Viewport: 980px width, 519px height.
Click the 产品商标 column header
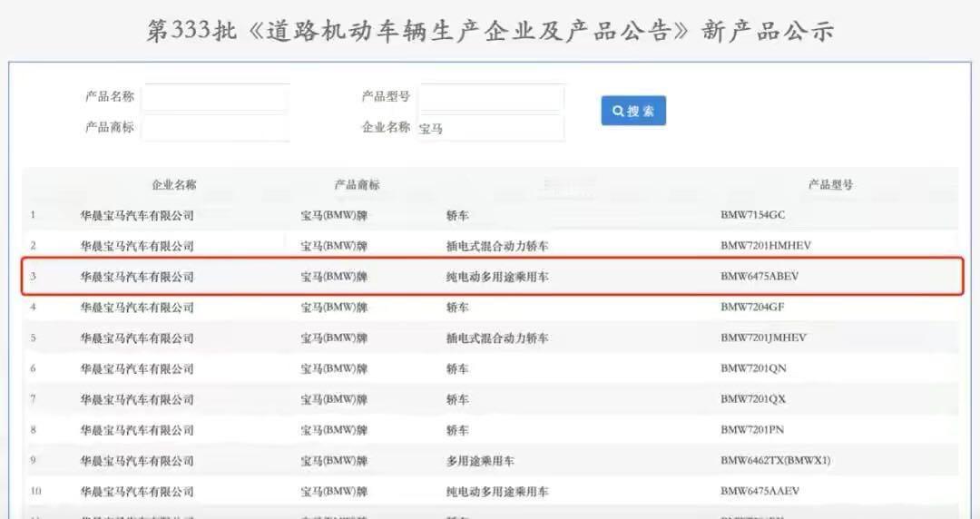pos(357,184)
